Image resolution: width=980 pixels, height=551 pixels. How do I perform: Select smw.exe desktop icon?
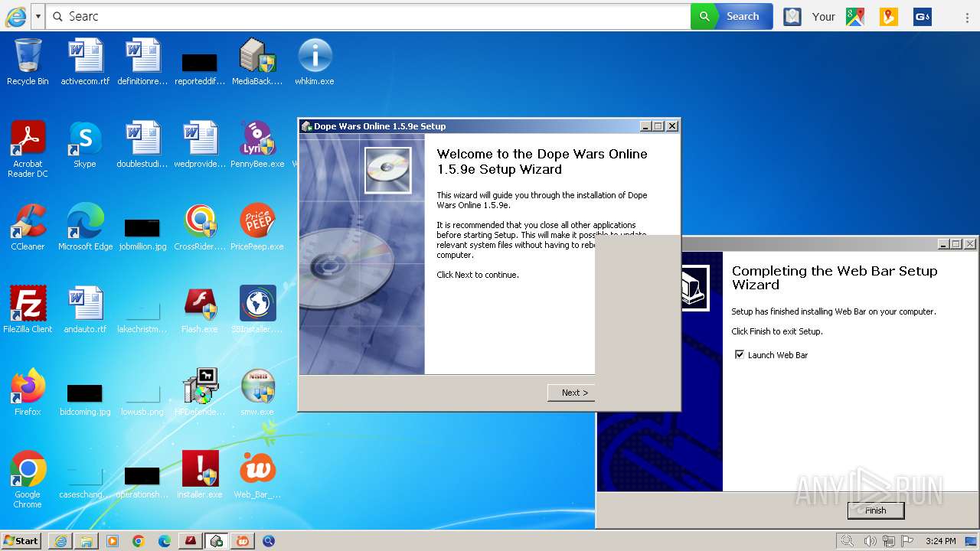coord(257,392)
